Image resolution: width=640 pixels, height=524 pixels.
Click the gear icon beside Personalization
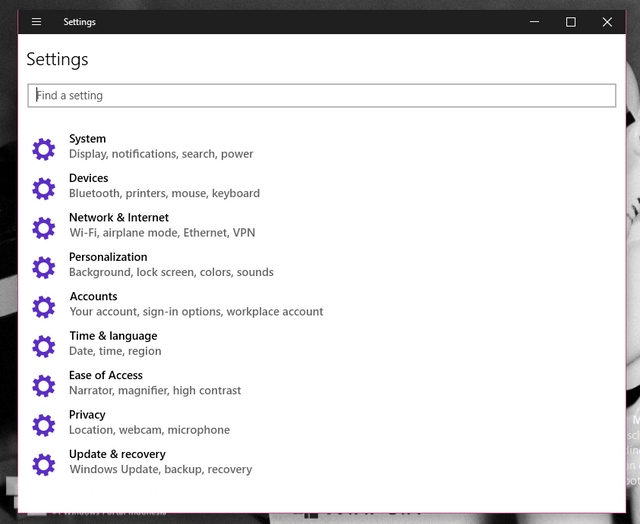click(x=44, y=267)
